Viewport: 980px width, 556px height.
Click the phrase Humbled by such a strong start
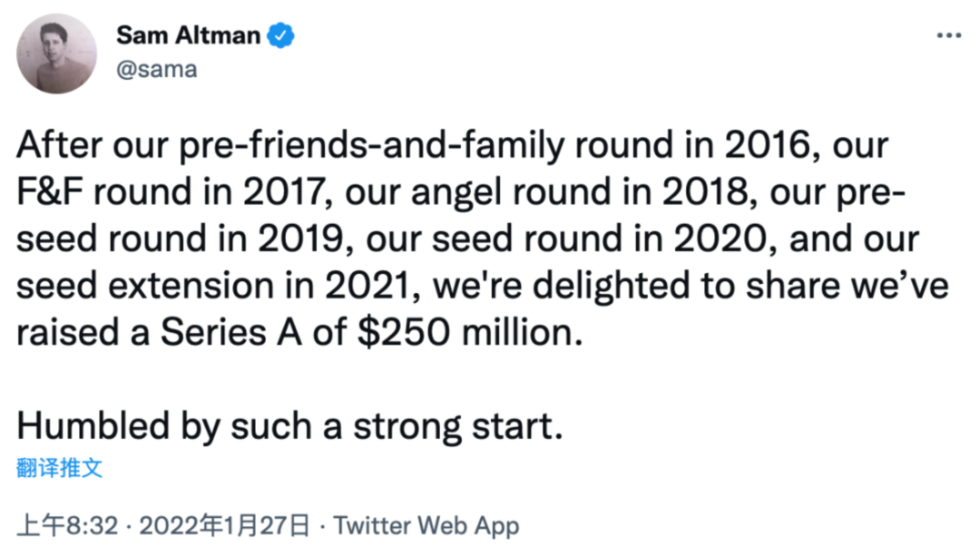pyautogui.click(x=290, y=426)
